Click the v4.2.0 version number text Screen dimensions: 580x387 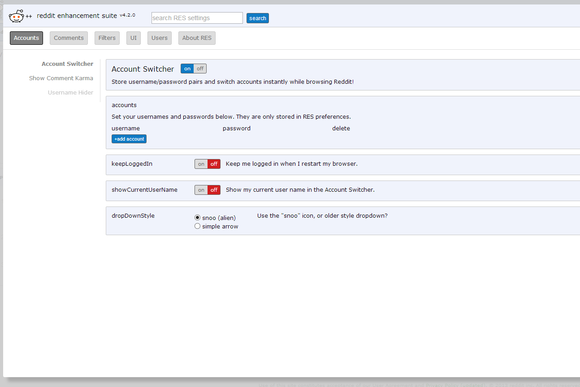(128, 15)
